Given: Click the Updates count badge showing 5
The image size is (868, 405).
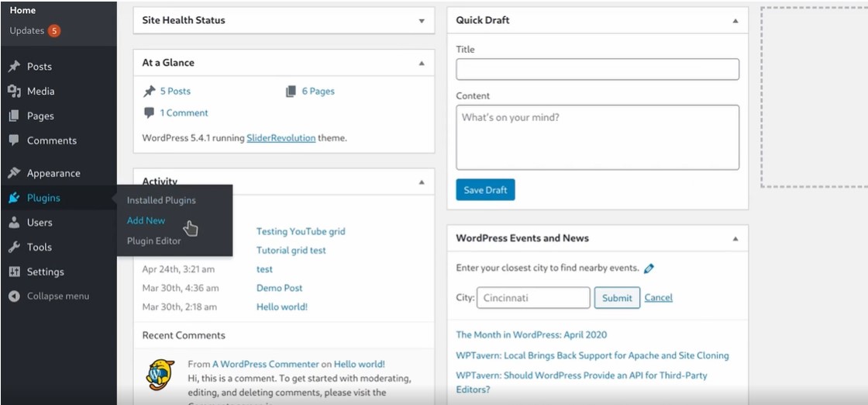Looking at the screenshot, I should [53, 31].
